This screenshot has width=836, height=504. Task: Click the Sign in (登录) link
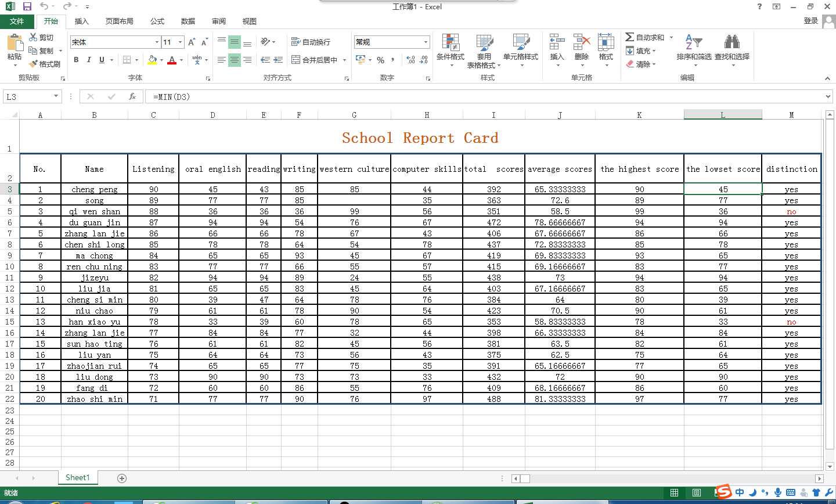811,21
